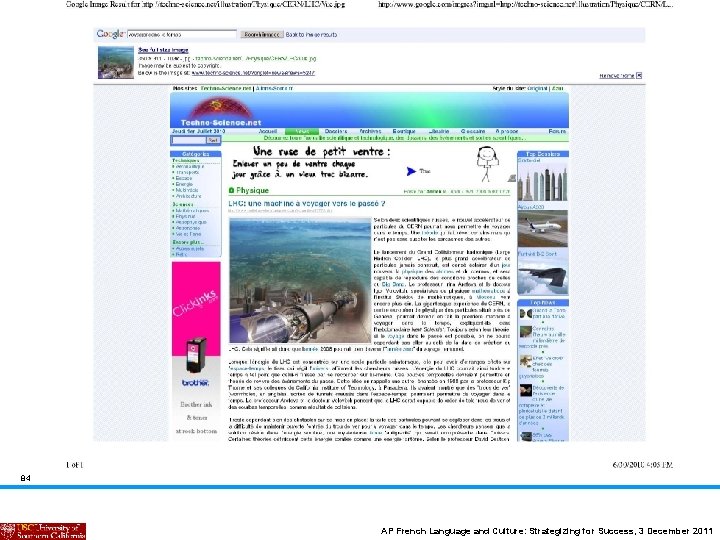The width and height of the screenshot is (720, 540).
Task: Open the Transports category link
Action: [187, 172]
